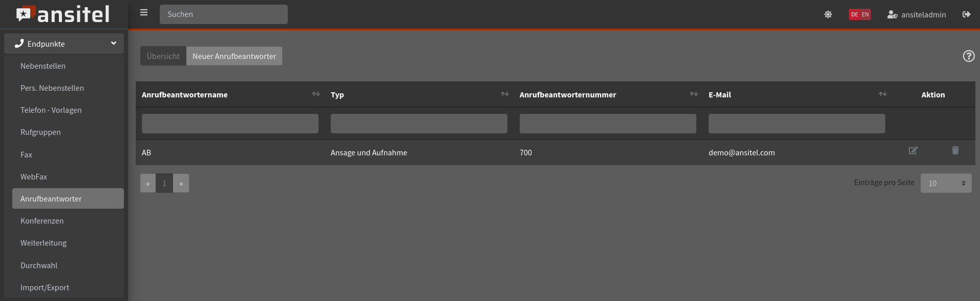980x301 pixels.
Task: Sort by Anrufbeantwortername column
Action: [316, 94]
